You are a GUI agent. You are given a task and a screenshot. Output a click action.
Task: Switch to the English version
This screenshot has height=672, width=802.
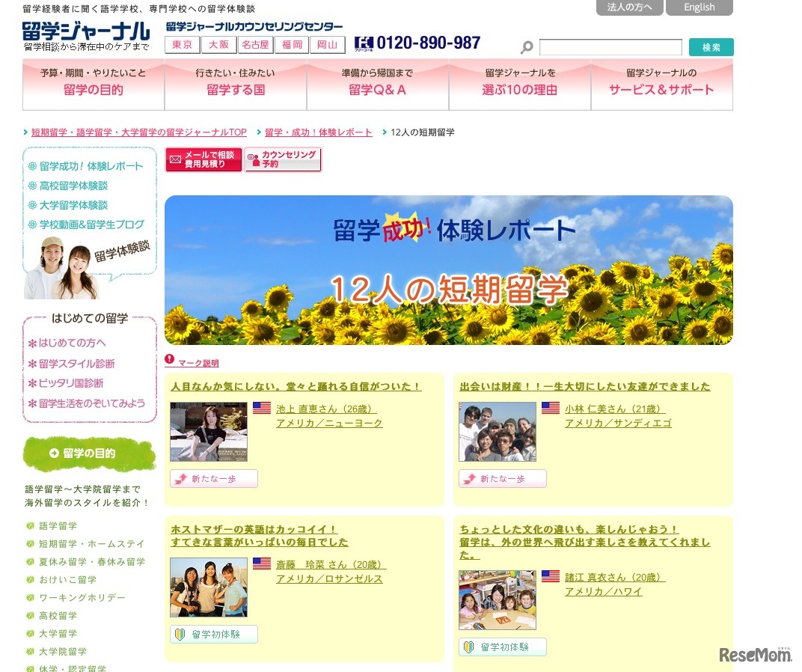[699, 7]
